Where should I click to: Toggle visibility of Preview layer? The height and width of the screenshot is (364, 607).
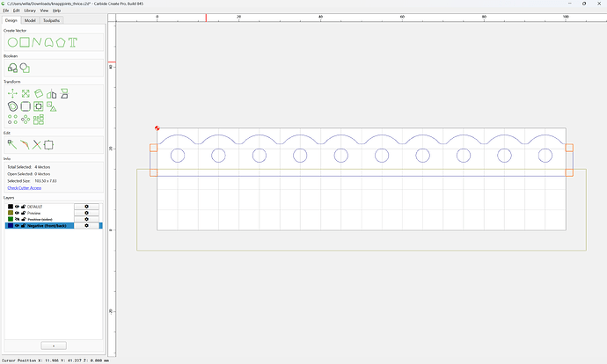click(17, 213)
